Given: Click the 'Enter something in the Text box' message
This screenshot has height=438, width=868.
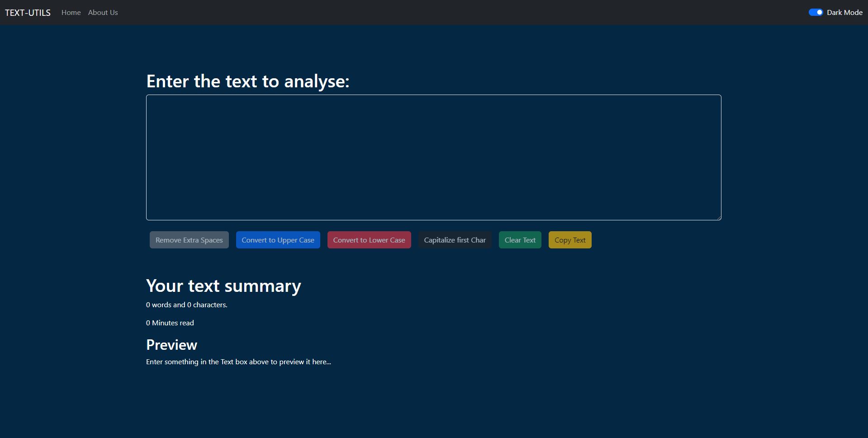Looking at the screenshot, I should click(238, 362).
